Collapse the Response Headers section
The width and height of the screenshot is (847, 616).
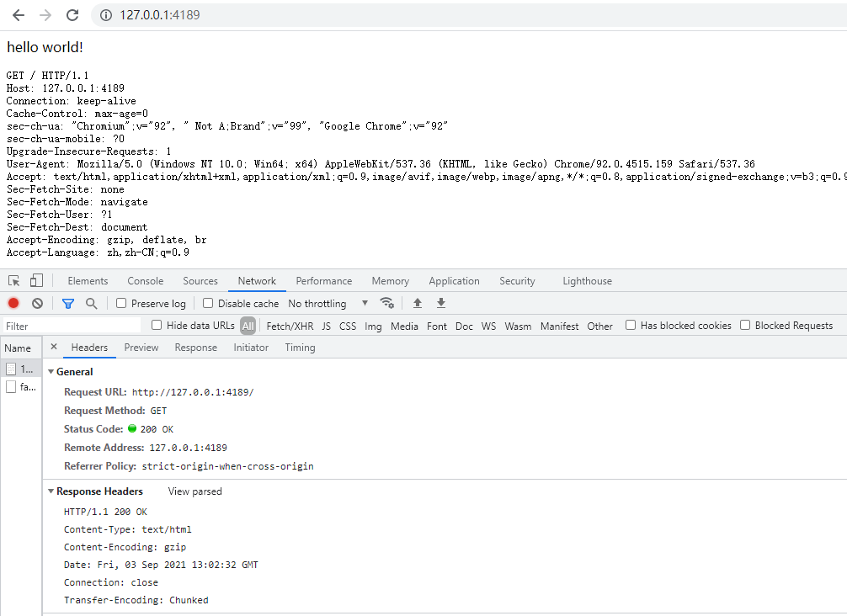pos(51,491)
